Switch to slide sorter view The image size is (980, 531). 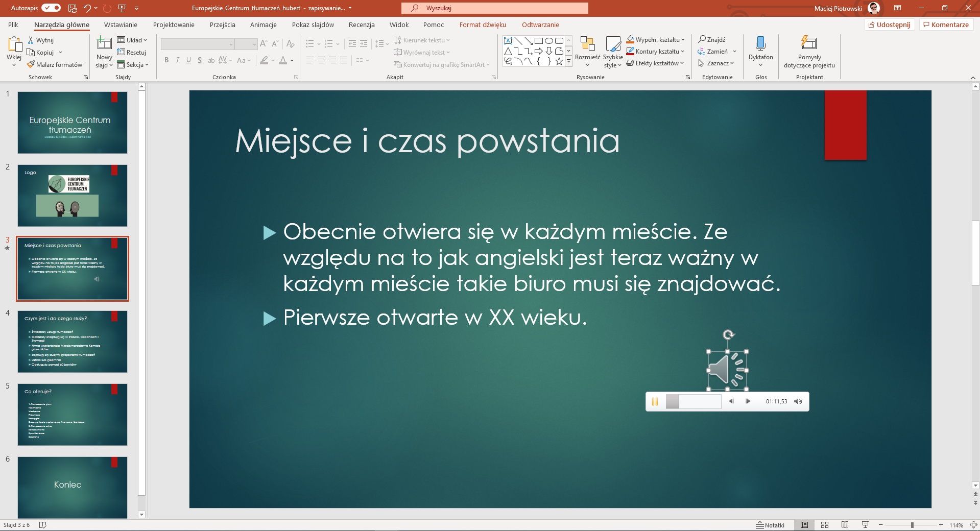pyautogui.click(x=824, y=525)
